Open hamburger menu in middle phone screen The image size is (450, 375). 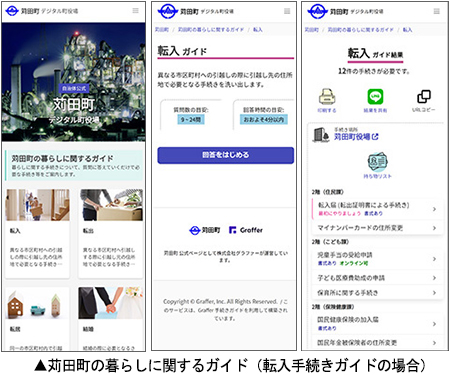[287, 11]
